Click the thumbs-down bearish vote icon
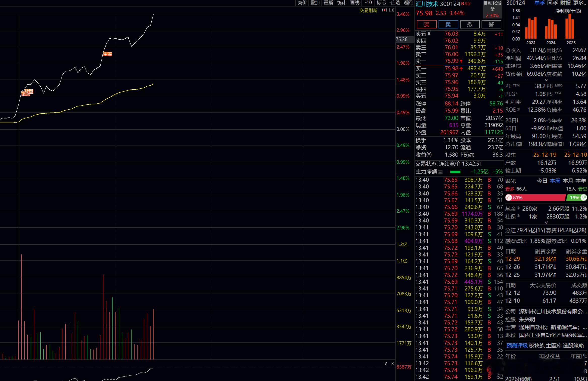 584,198
